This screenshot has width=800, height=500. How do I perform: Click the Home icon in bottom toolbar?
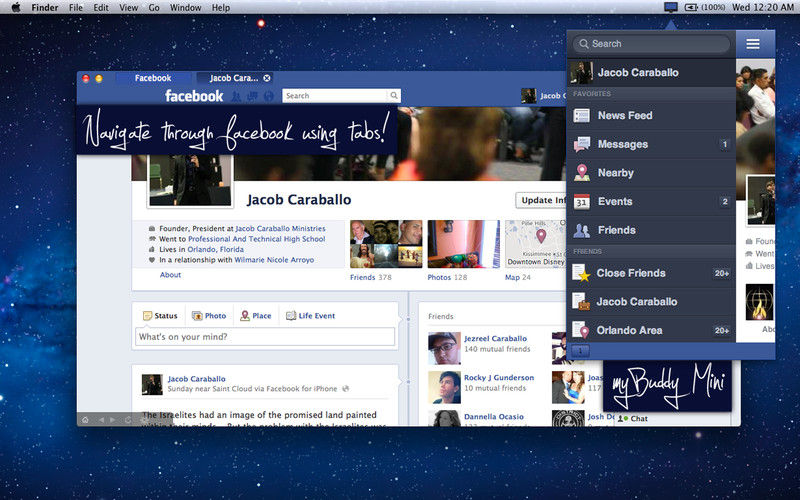point(85,419)
